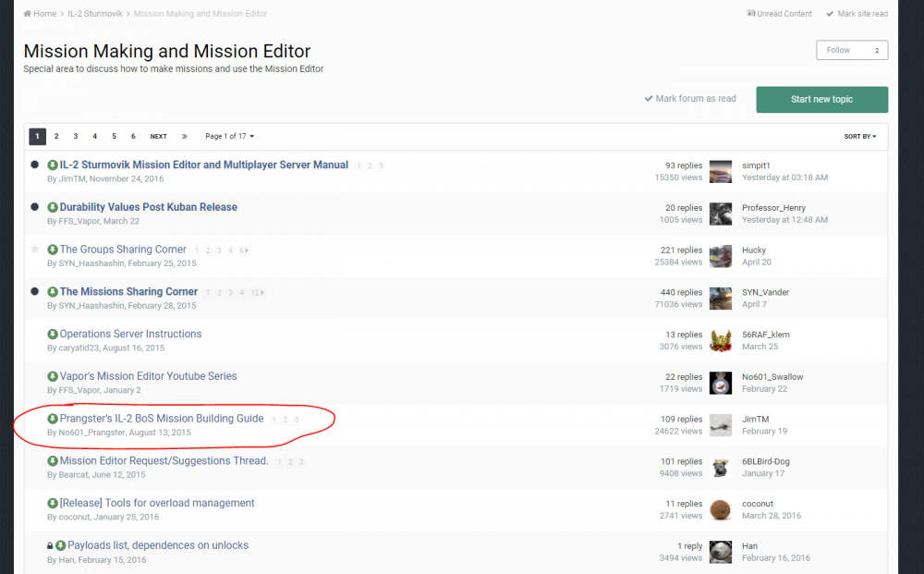The width and height of the screenshot is (924, 574).
Task: Mark site read via checkmark link
Action: point(857,14)
